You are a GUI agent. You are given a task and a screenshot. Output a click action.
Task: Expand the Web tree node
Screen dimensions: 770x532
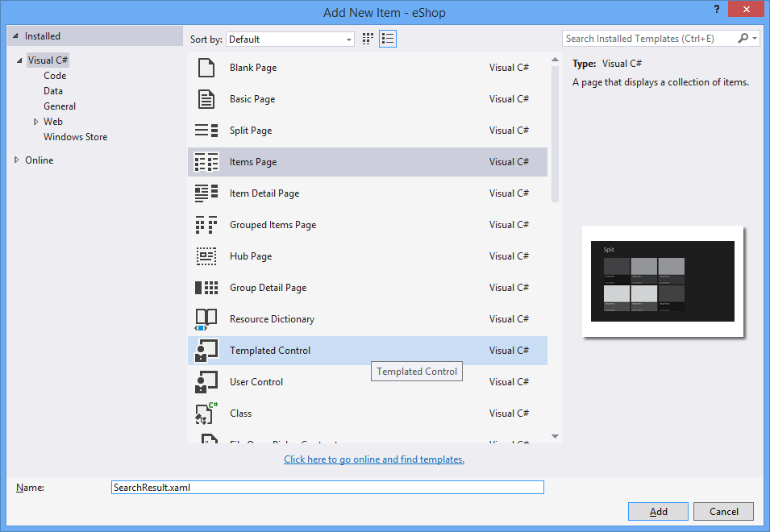[x=35, y=121]
